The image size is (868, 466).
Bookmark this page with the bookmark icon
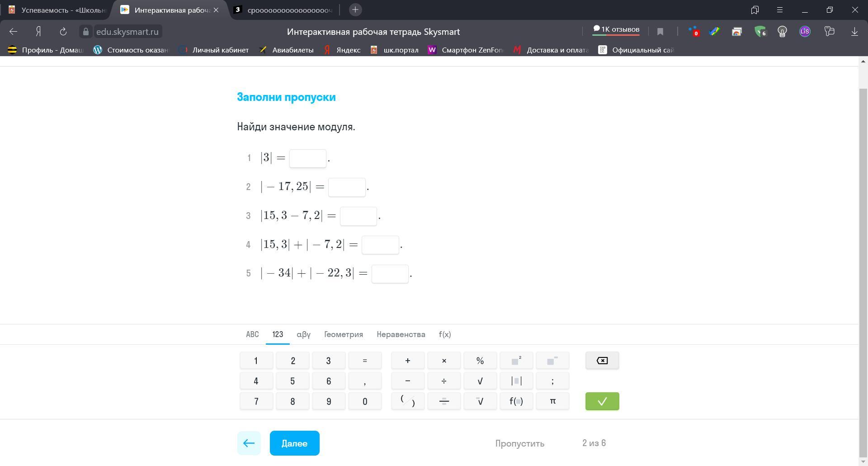660,32
